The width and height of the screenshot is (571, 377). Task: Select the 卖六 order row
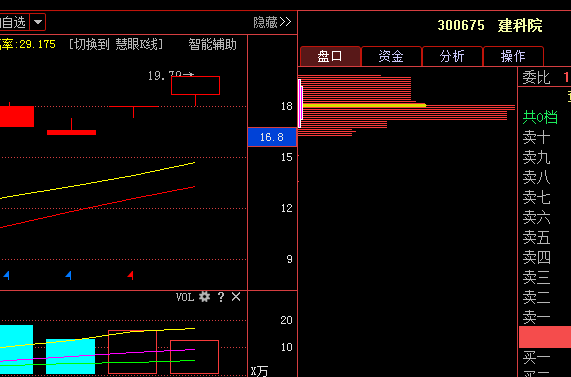point(545,218)
